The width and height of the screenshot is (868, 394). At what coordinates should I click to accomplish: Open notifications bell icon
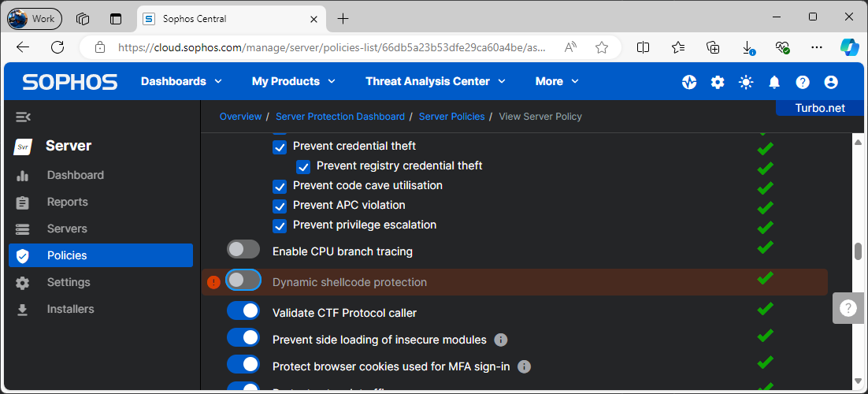(x=774, y=82)
